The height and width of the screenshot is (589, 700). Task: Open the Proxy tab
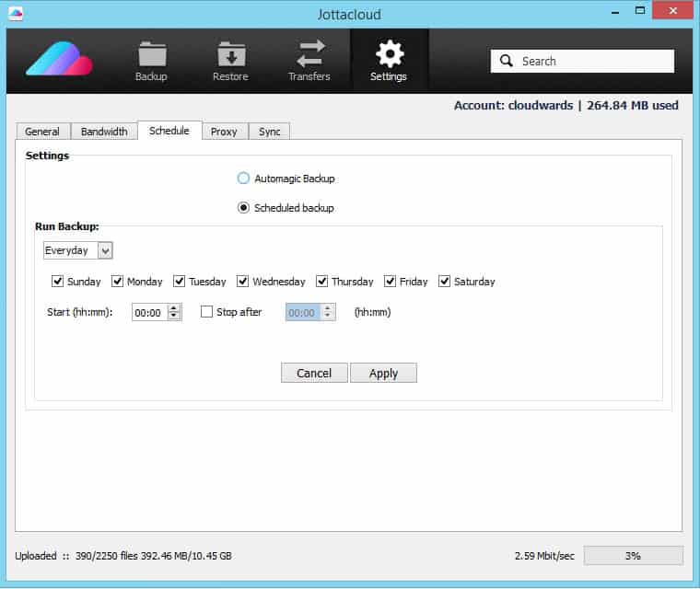click(224, 132)
